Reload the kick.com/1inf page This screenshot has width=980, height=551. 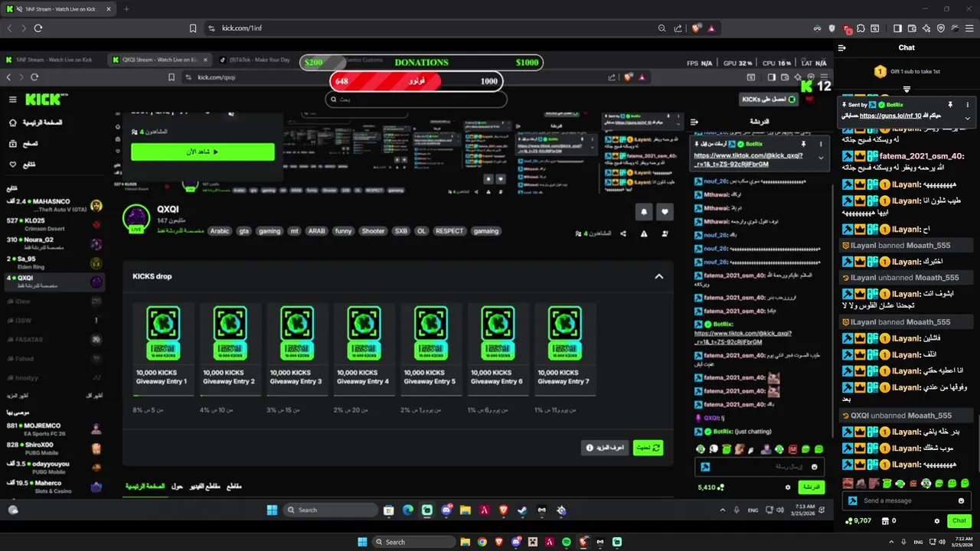click(38, 28)
